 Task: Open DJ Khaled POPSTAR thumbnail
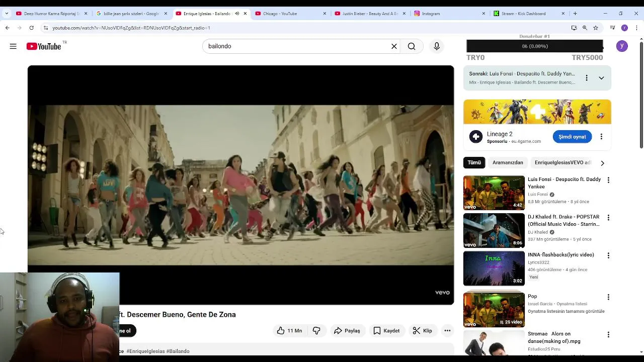[494, 230]
